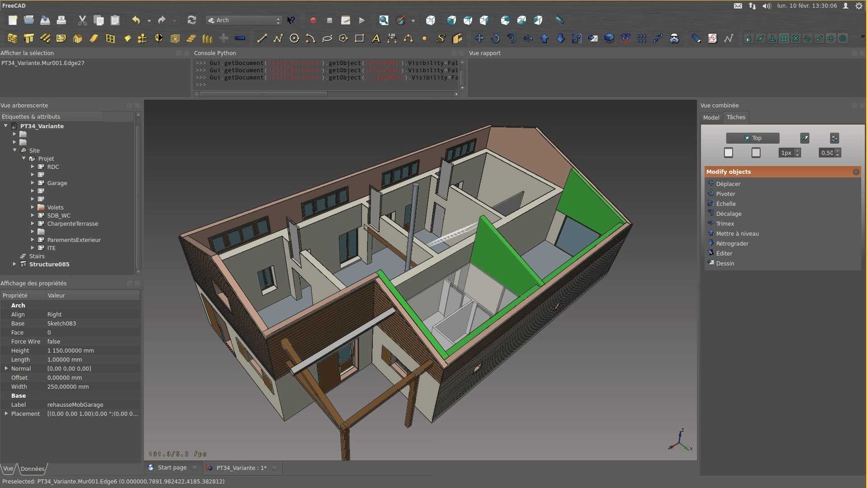Expand the ParementsExterieur tree item

(x=31, y=239)
